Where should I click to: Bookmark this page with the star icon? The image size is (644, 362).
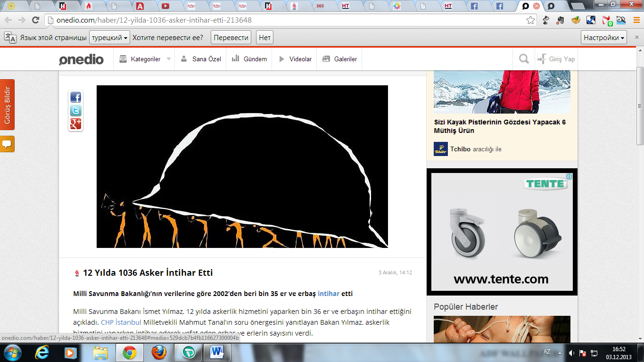click(x=530, y=20)
